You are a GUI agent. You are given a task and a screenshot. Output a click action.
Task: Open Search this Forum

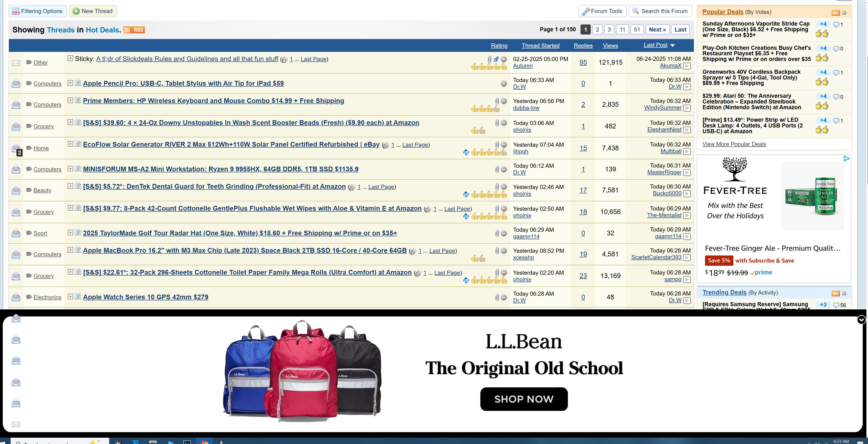[x=660, y=11]
